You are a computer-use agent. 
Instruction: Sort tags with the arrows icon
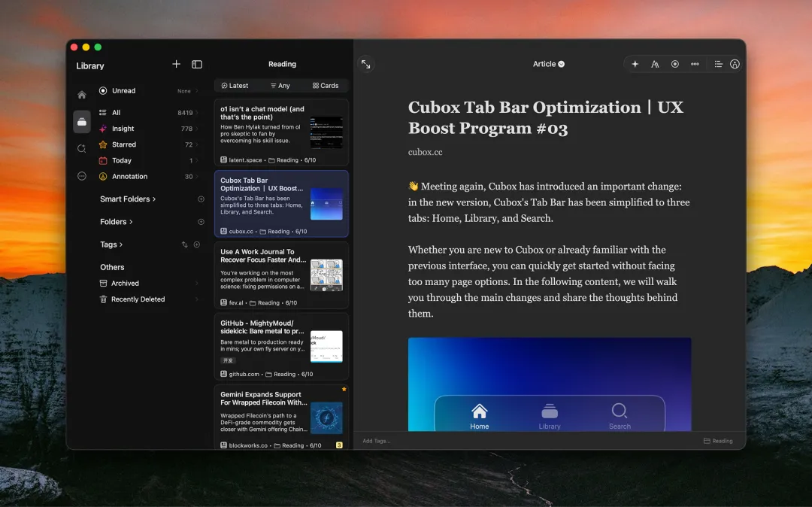184,244
